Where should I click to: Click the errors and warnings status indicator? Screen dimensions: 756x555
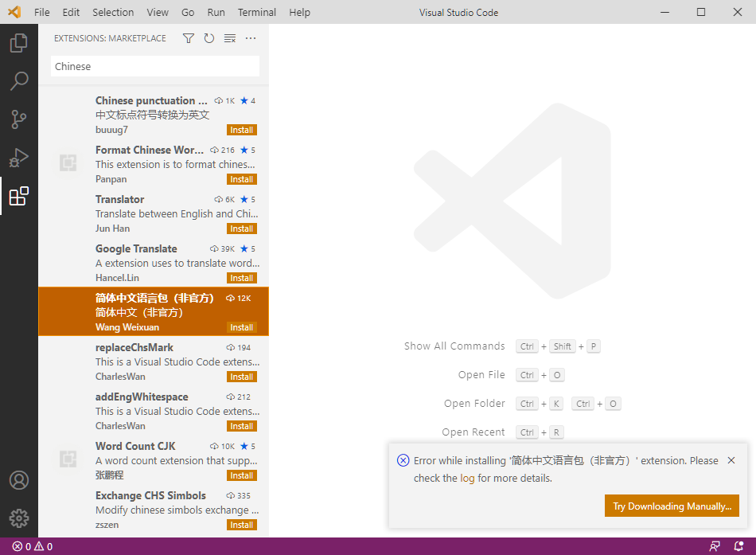(x=33, y=546)
